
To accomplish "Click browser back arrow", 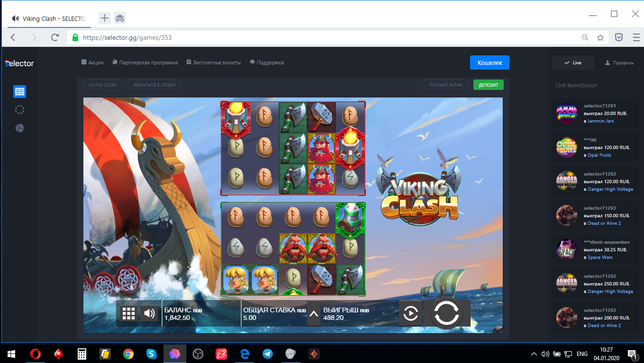I will [x=13, y=37].
